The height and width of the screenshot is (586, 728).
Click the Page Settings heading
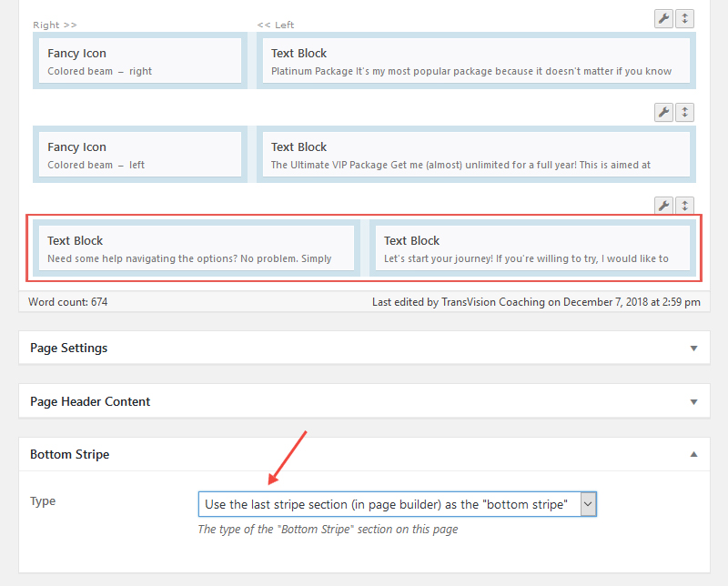[69, 348]
